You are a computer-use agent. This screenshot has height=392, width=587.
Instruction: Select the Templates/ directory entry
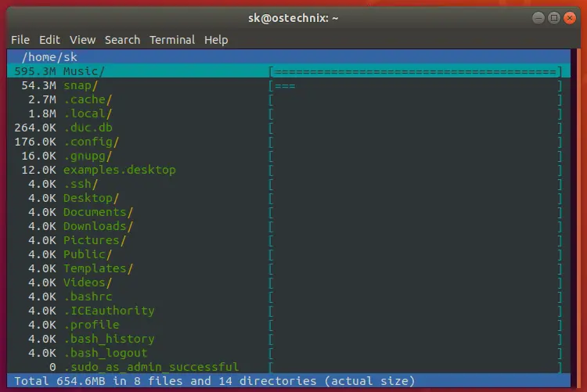[x=98, y=268]
